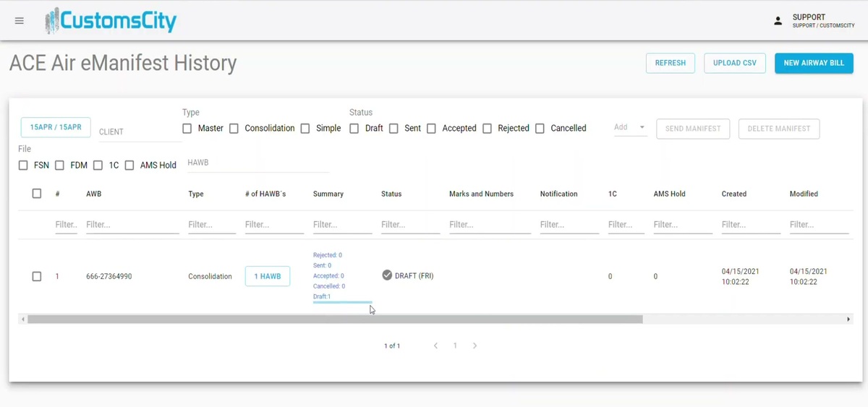Click the summary progress bar under Draft:1

(342, 302)
